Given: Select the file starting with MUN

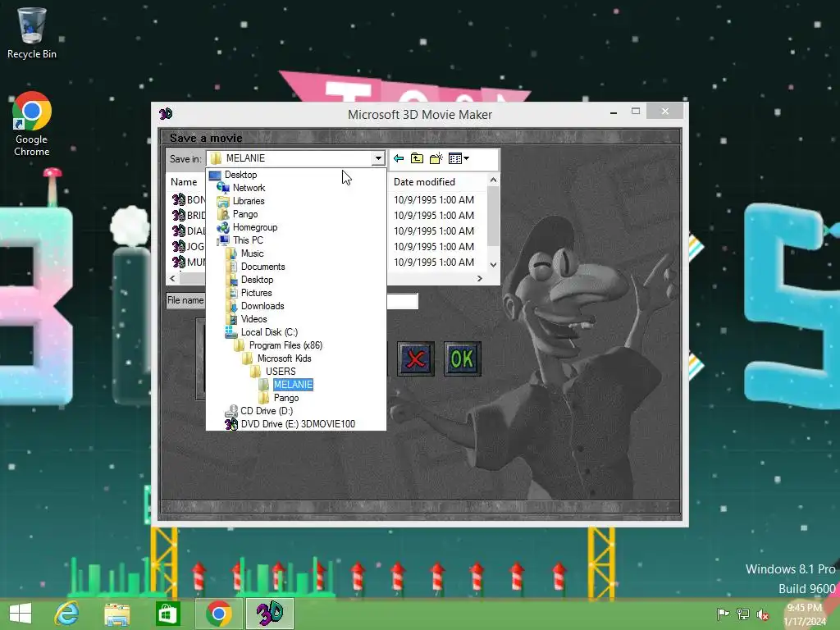Looking at the screenshot, I should coord(189,262).
